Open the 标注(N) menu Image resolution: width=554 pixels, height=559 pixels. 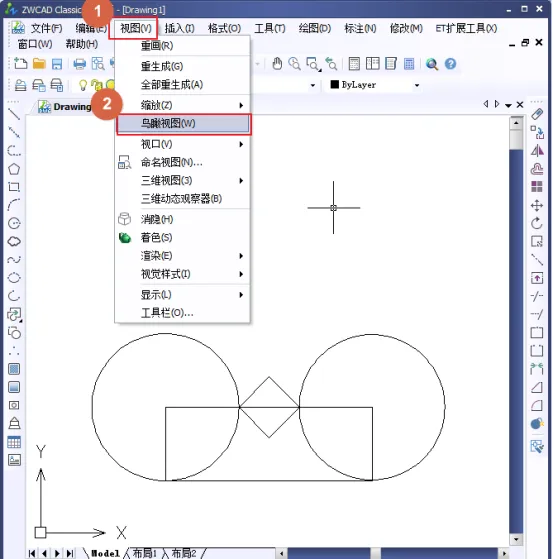pyautogui.click(x=360, y=28)
